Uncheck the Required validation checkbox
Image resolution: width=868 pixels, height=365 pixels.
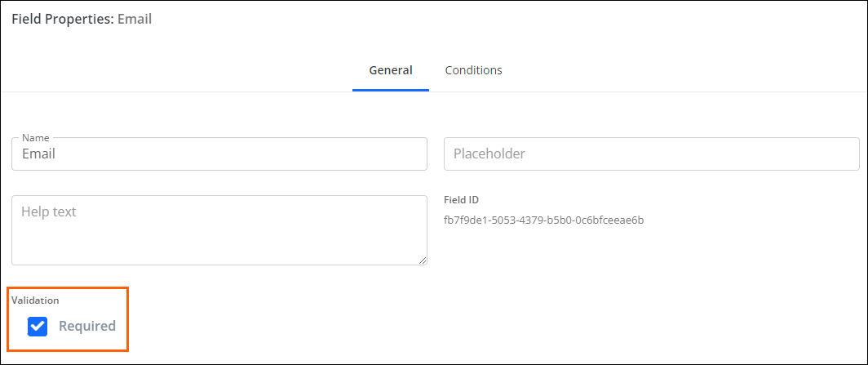(38, 327)
